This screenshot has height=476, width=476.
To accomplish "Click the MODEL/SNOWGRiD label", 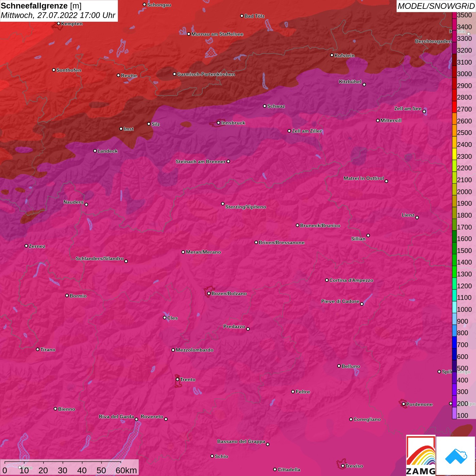I will 436,6.
